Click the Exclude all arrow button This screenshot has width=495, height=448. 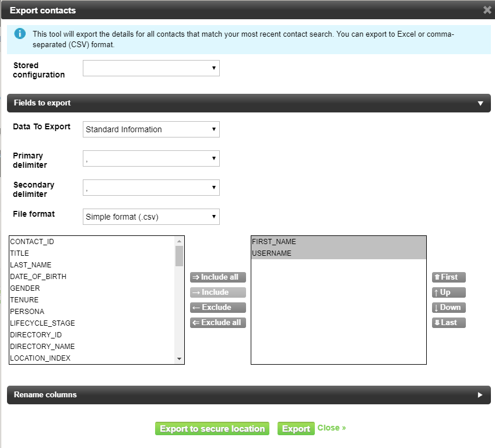click(218, 323)
